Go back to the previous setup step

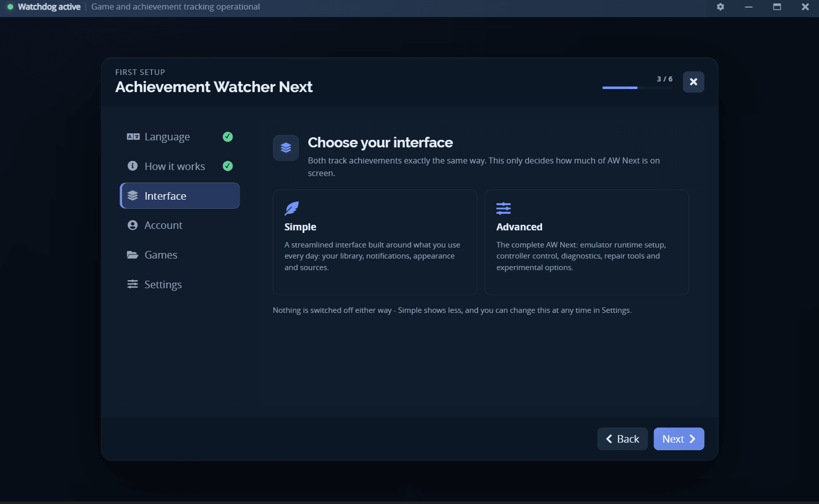tap(623, 439)
